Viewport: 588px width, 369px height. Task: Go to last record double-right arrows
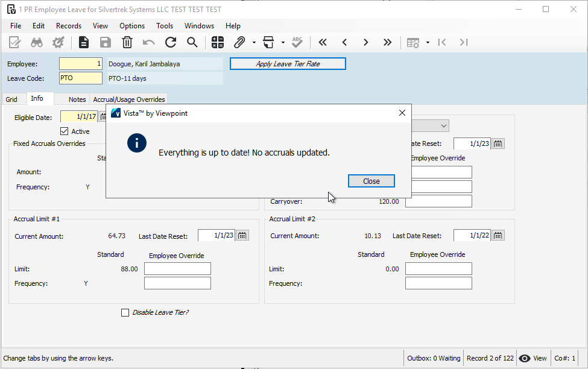(387, 42)
